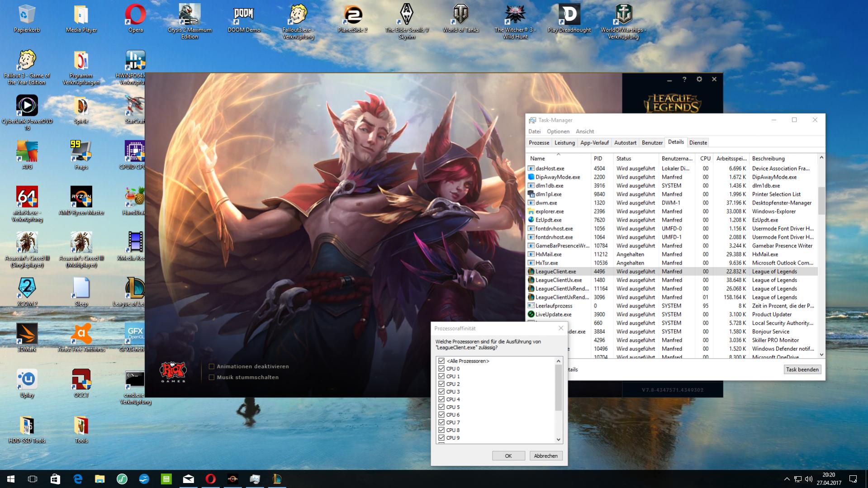
Task: Close the Prozessoraffinität dialog
Action: 561,328
